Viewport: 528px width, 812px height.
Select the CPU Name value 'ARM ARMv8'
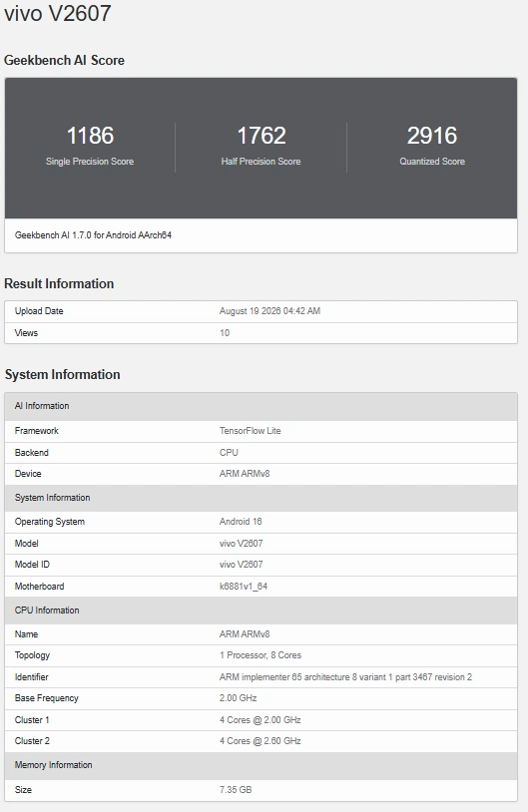click(x=245, y=634)
